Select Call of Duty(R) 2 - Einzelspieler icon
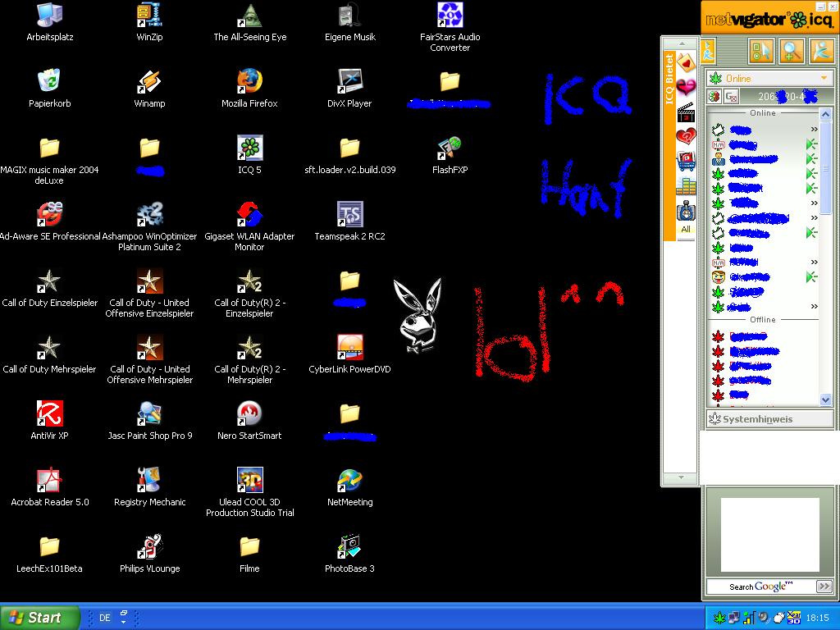 [x=249, y=293]
